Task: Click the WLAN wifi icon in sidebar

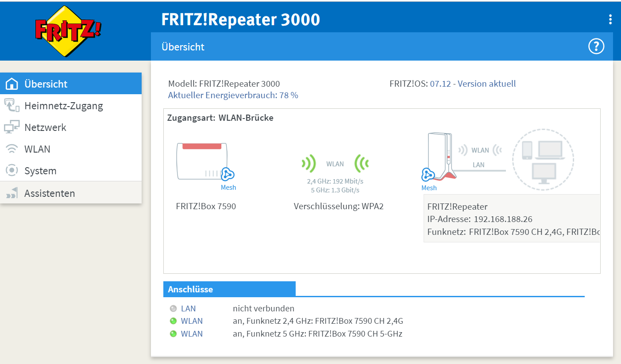Action: click(12, 149)
